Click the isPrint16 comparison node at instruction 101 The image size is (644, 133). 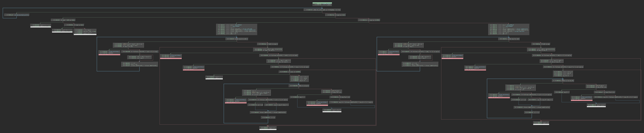(x=552, y=55)
